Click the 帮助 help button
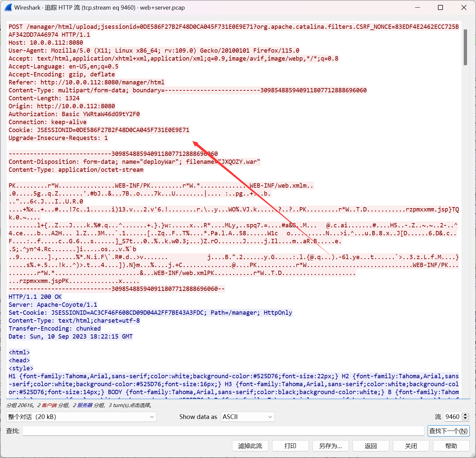 click(x=451, y=446)
